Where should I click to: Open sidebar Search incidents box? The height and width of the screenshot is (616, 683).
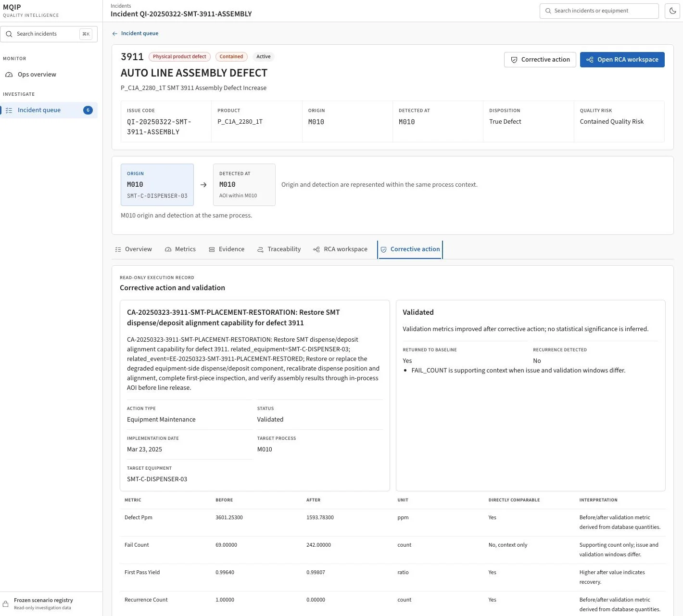pos(49,34)
